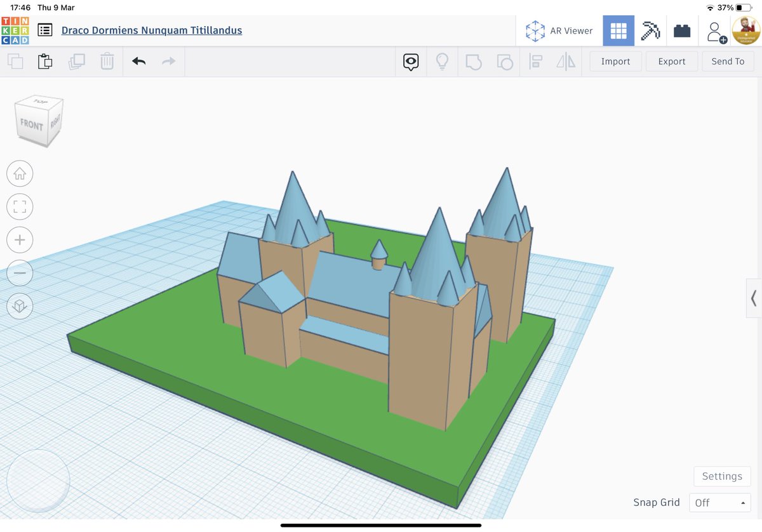Toggle the hints lightbulb off

(442, 61)
